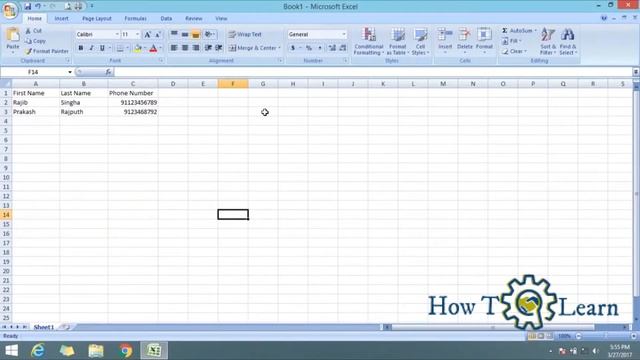Select cell containing 'Prakash'
Viewport: 640px width, 360px height.
point(36,112)
